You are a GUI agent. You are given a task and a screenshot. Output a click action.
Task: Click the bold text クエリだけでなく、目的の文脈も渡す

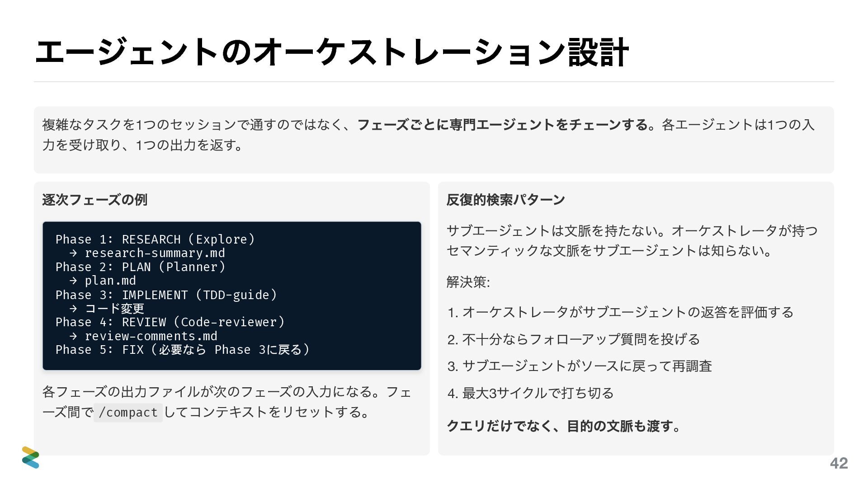tap(563, 426)
